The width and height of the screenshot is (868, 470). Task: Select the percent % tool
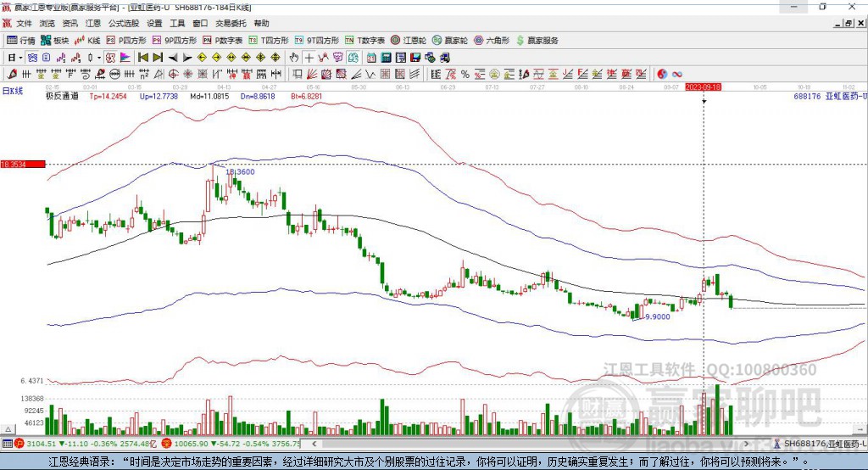click(x=465, y=75)
